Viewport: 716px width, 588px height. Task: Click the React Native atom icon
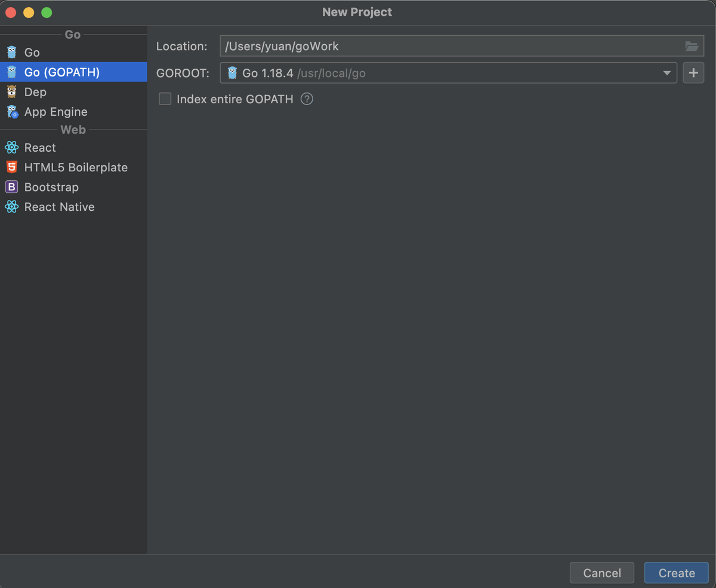click(12, 207)
